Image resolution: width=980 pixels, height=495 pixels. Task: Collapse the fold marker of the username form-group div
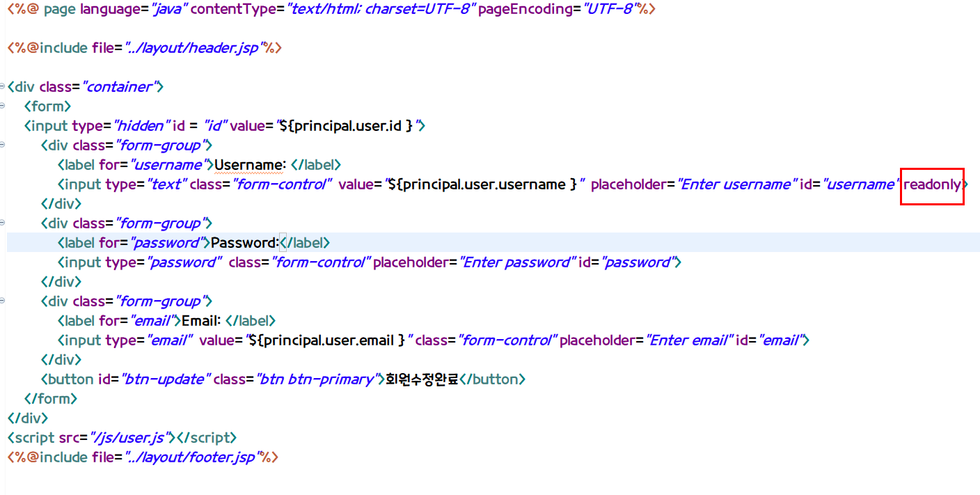pyautogui.click(x=3, y=146)
